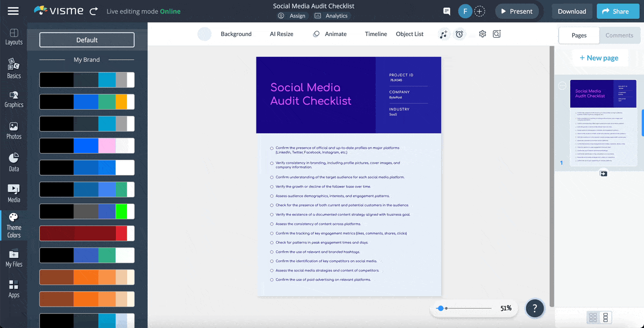This screenshot has width=644, height=328.
Task: Open project settings with the gear icon
Action: [x=482, y=34]
